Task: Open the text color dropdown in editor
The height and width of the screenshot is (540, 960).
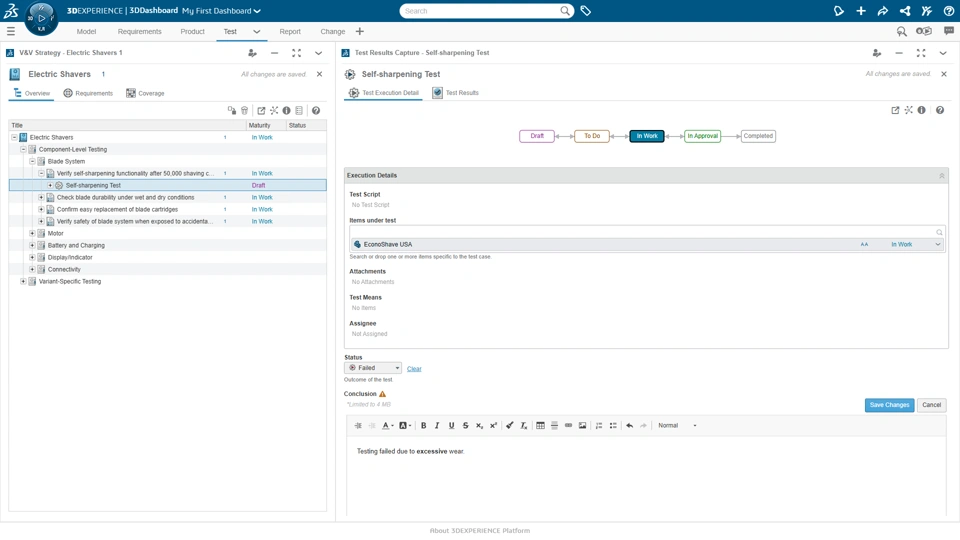Action: pyautogui.click(x=388, y=426)
